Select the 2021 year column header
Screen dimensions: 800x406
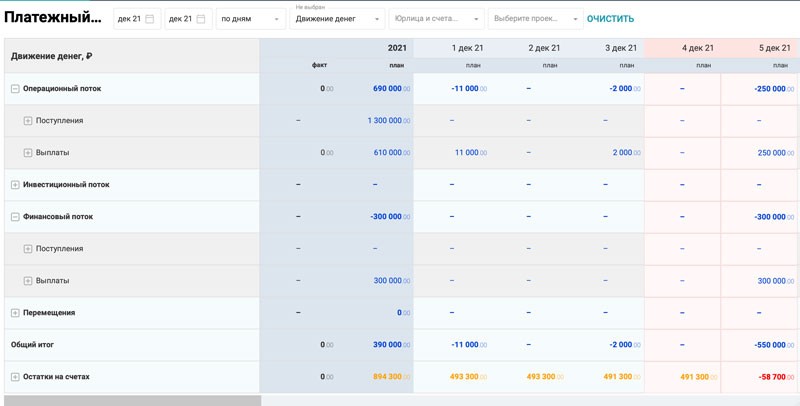[x=396, y=48]
